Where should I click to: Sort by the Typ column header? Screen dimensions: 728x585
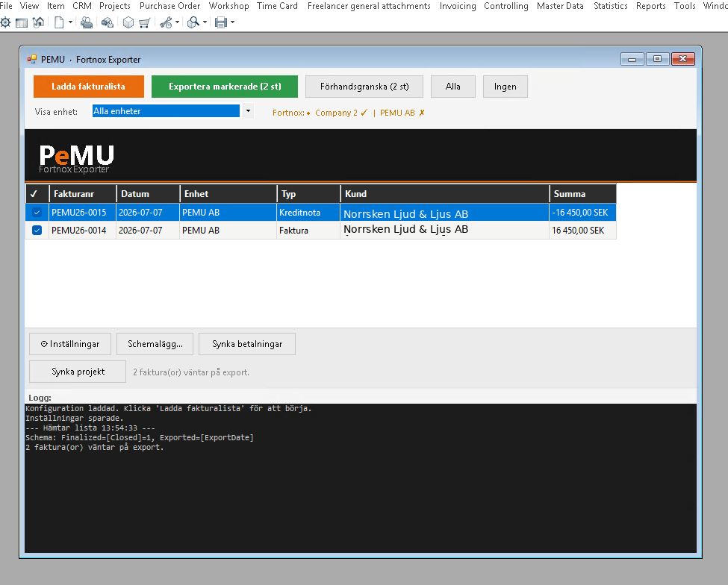tap(309, 194)
